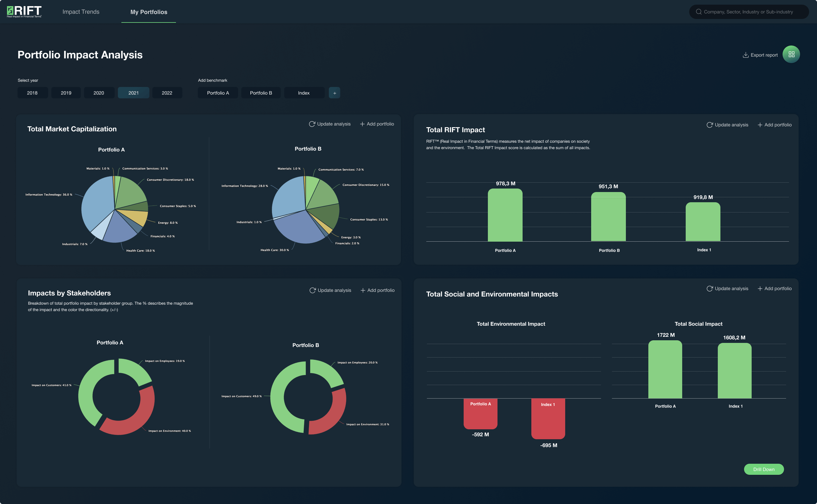Click red Index 1 environmental impact bar

[x=548, y=419]
